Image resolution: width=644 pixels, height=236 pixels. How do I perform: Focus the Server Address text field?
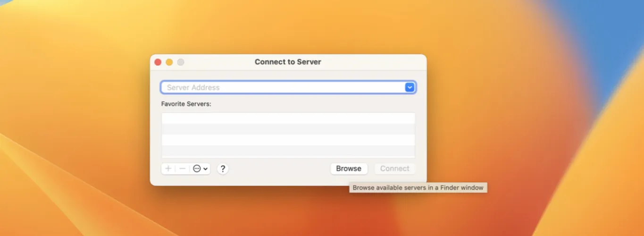tap(283, 87)
